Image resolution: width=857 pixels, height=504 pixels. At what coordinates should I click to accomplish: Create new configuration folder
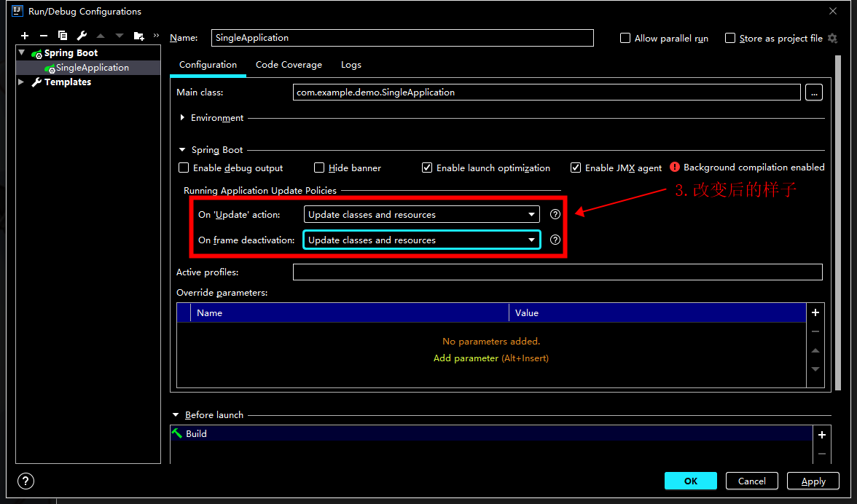(138, 36)
